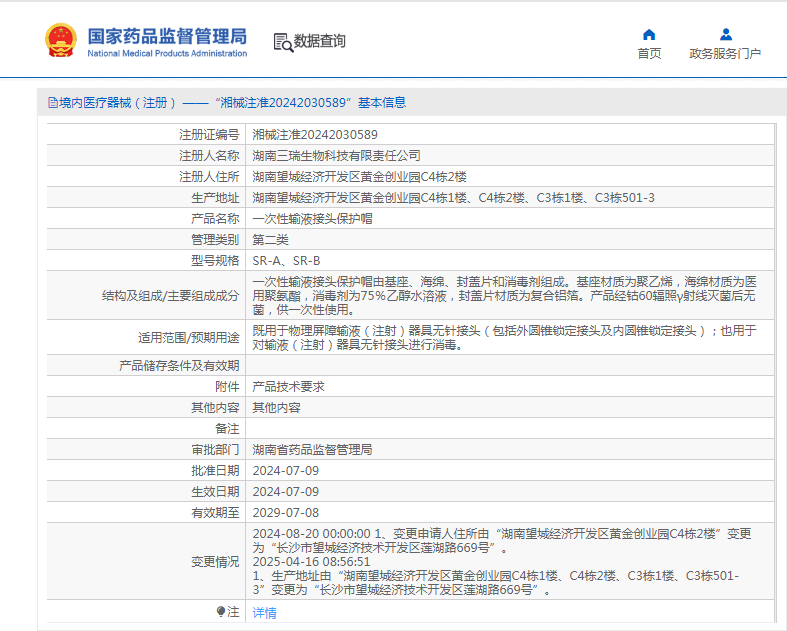Select 湖南省药品监督管理局 approval department

pyautogui.click(x=312, y=450)
